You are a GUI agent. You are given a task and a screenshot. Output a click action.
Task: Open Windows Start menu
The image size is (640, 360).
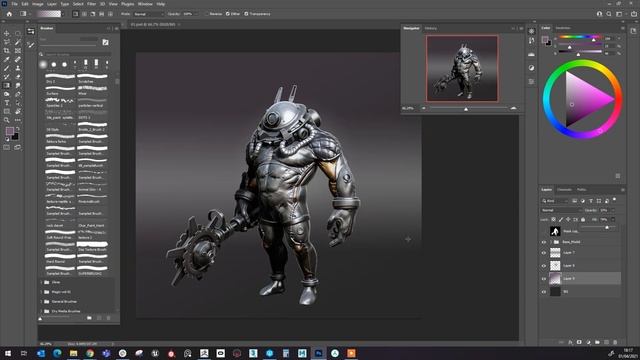click(7, 353)
